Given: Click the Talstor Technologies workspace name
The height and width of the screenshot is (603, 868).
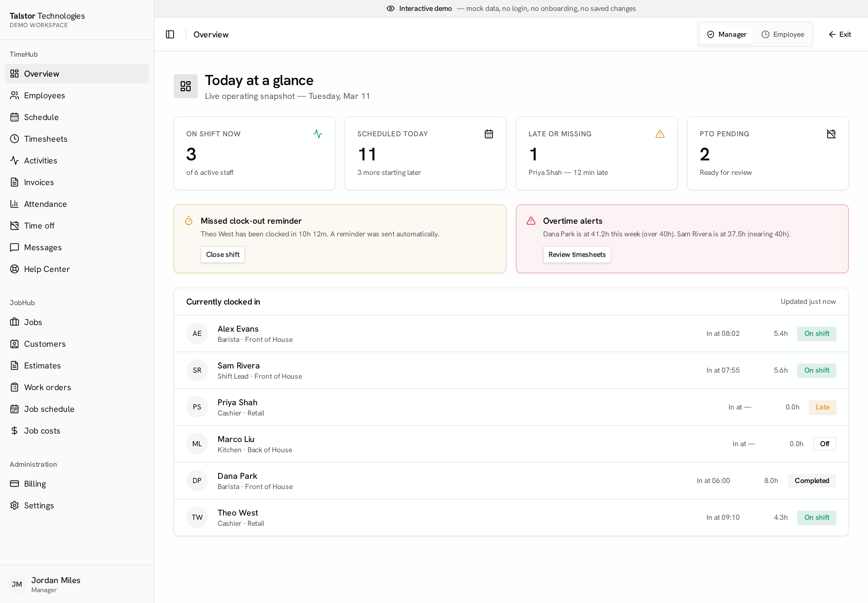Looking at the screenshot, I should click(47, 16).
